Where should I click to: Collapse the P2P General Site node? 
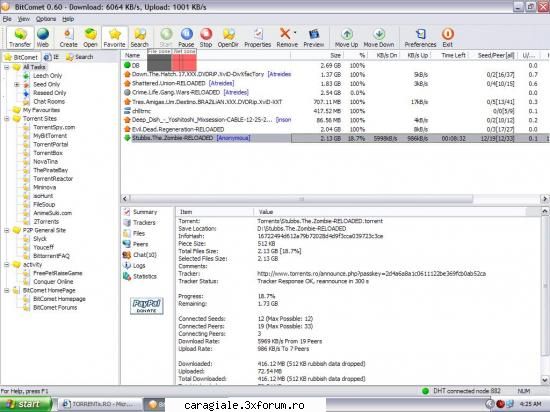coord(7,230)
